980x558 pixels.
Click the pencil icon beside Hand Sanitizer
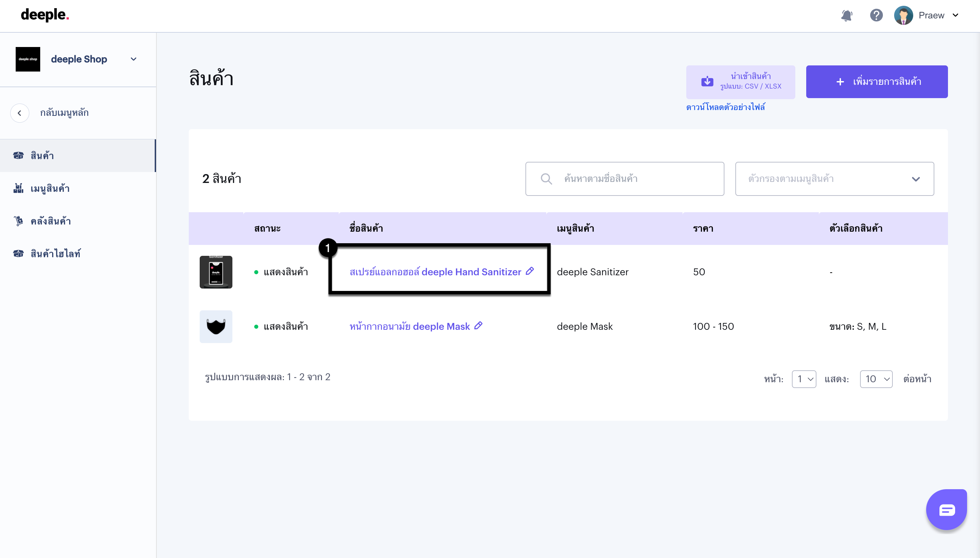(x=530, y=271)
